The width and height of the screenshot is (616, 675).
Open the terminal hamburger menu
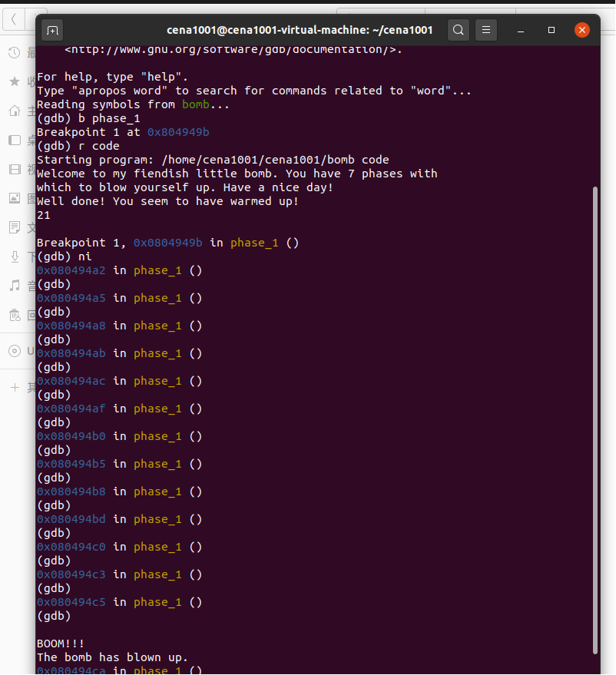coord(486,30)
